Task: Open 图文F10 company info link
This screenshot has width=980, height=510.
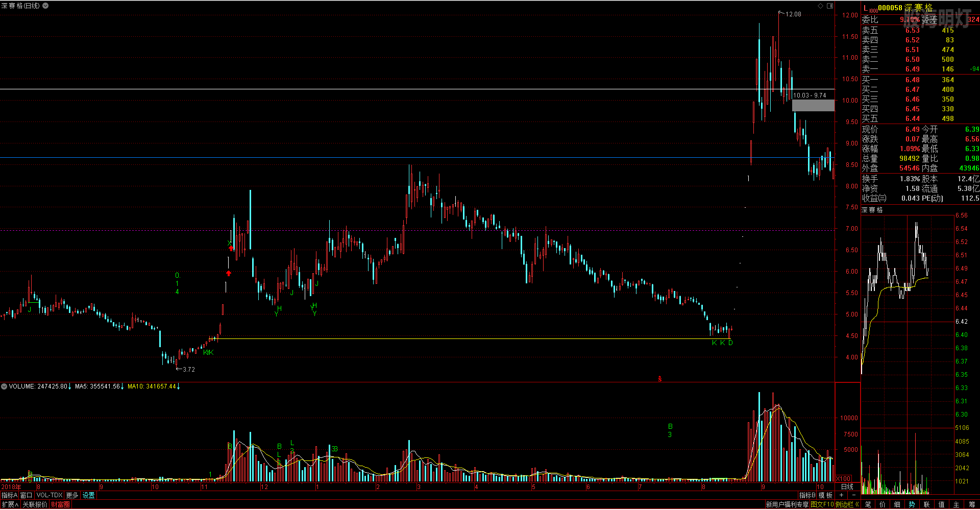Action: click(x=822, y=504)
